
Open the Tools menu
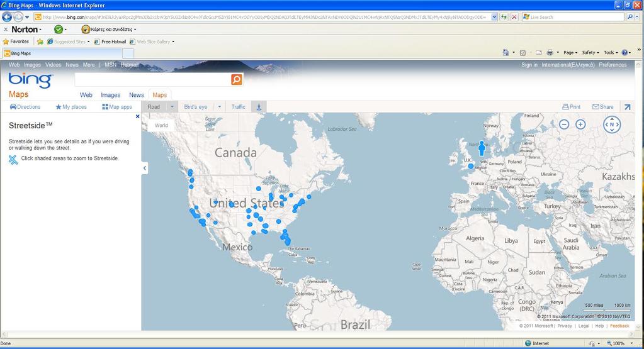tap(611, 52)
